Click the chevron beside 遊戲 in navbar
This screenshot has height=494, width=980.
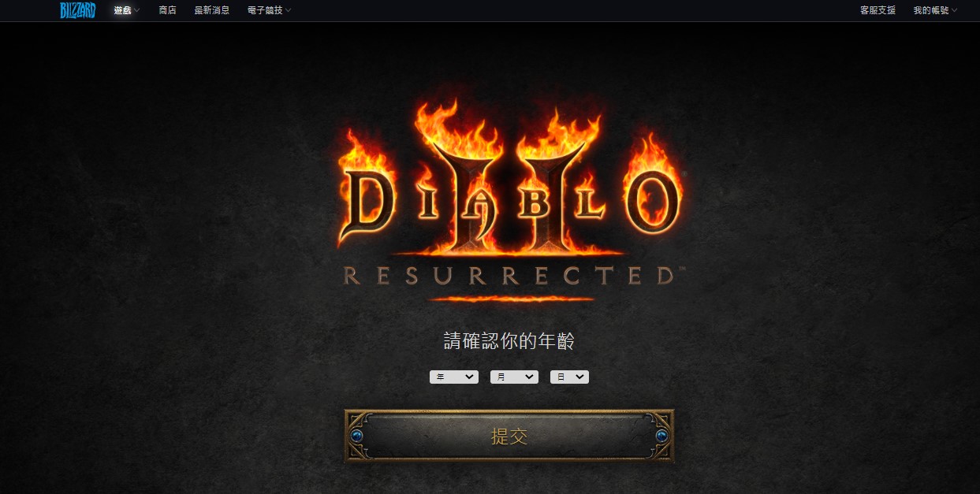pos(137,10)
